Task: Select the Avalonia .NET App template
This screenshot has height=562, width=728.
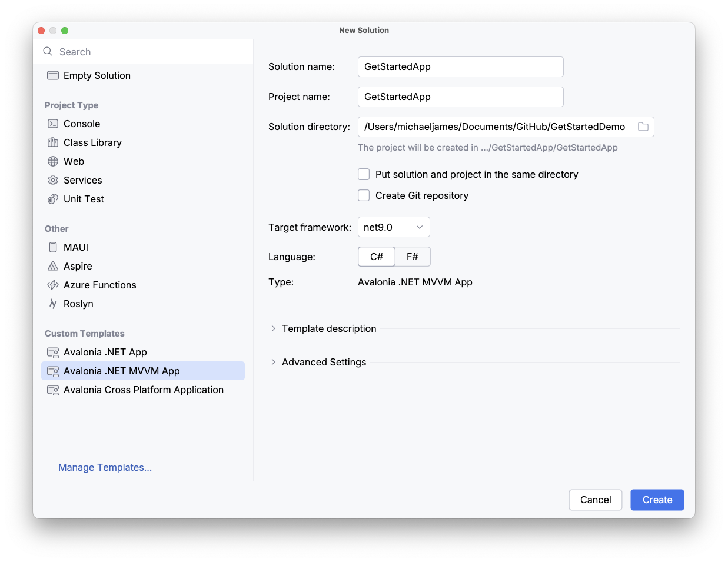Action: point(104,352)
